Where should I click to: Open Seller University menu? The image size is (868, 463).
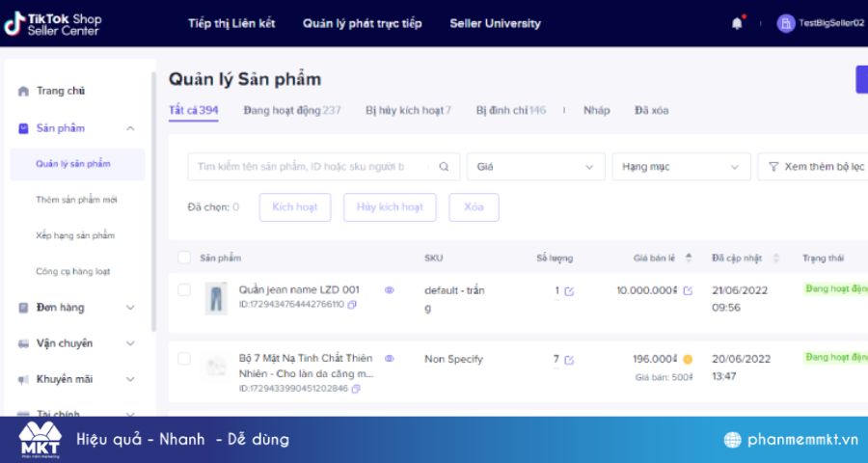495,23
